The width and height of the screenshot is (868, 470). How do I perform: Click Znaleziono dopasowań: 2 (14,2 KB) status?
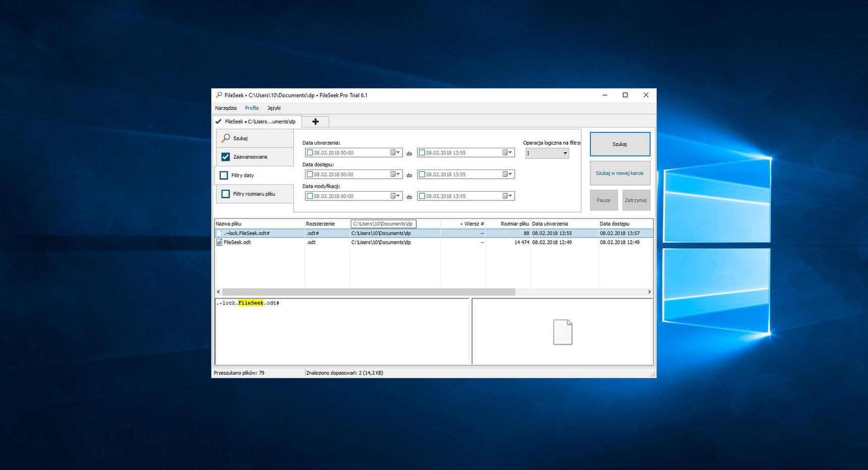click(x=345, y=373)
